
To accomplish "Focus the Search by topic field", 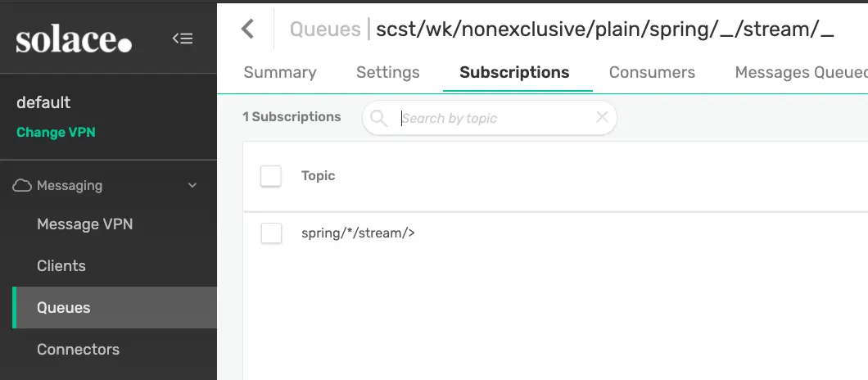I will [491, 118].
